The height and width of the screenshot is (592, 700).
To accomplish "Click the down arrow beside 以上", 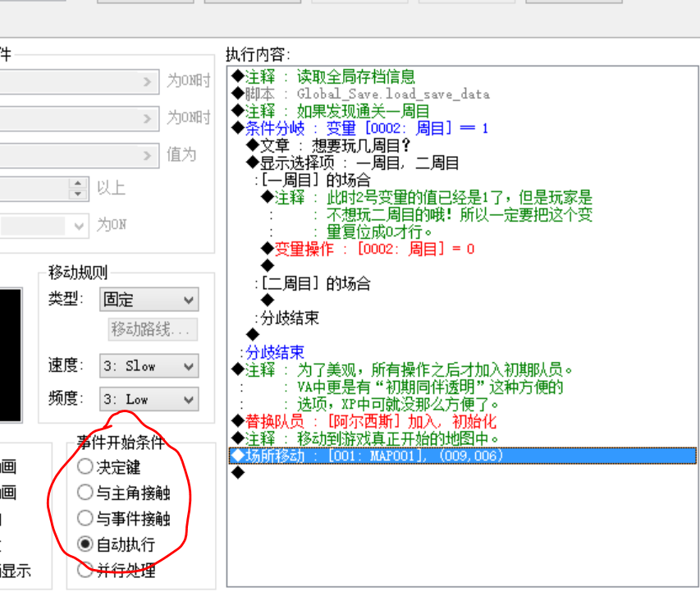I will click(78, 194).
